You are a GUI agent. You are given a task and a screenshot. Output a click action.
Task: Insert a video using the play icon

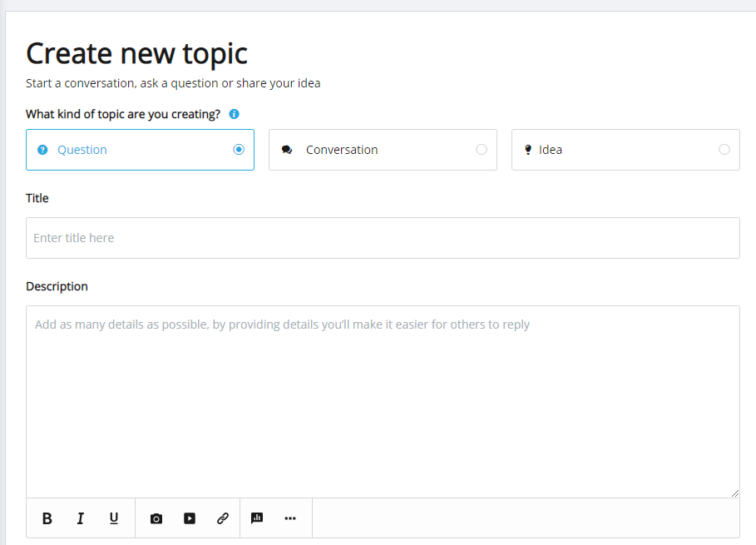tap(190, 518)
